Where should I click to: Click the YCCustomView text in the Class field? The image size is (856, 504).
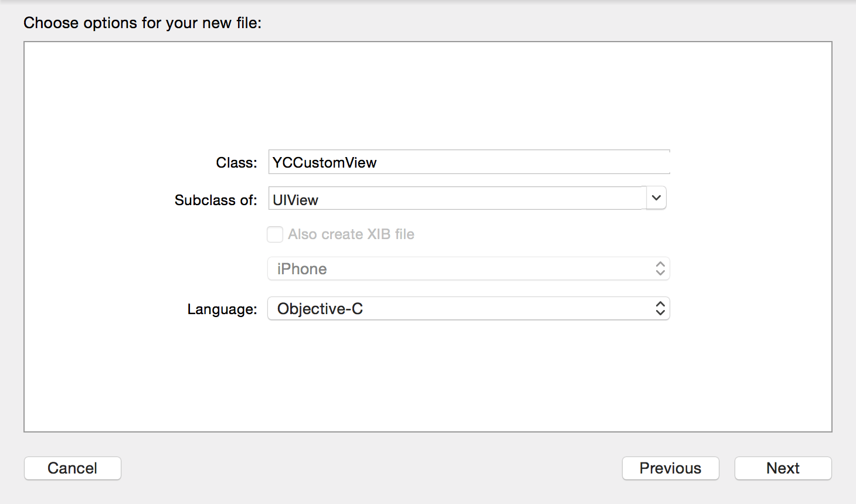(x=324, y=163)
